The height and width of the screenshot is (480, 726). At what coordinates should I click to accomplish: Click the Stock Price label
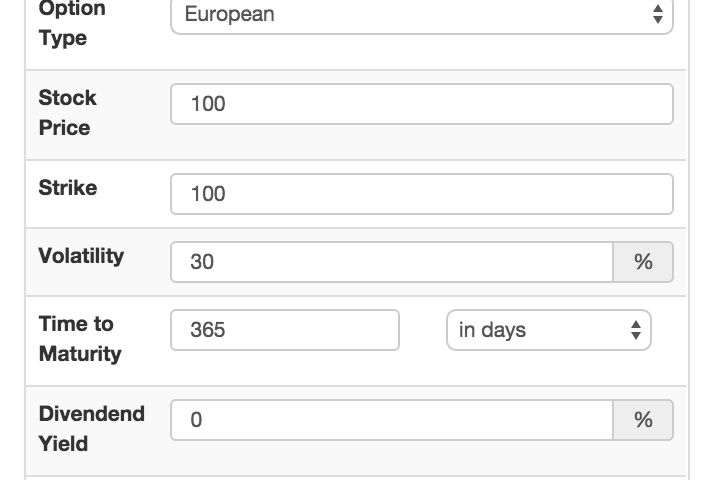67,113
